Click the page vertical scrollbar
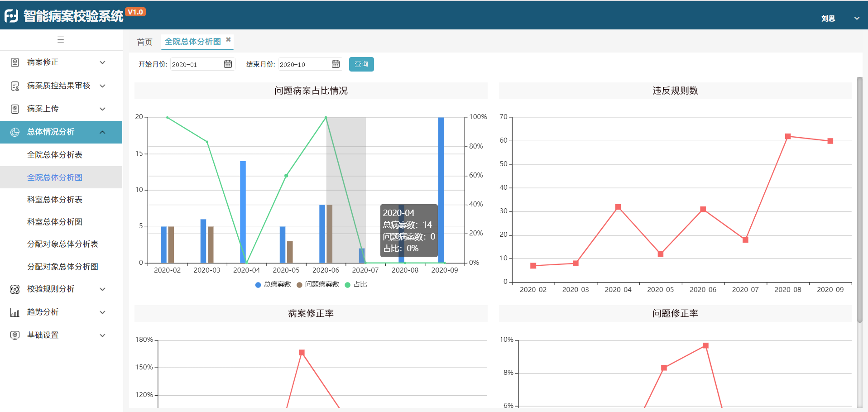This screenshot has width=868, height=412. point(860,200)
